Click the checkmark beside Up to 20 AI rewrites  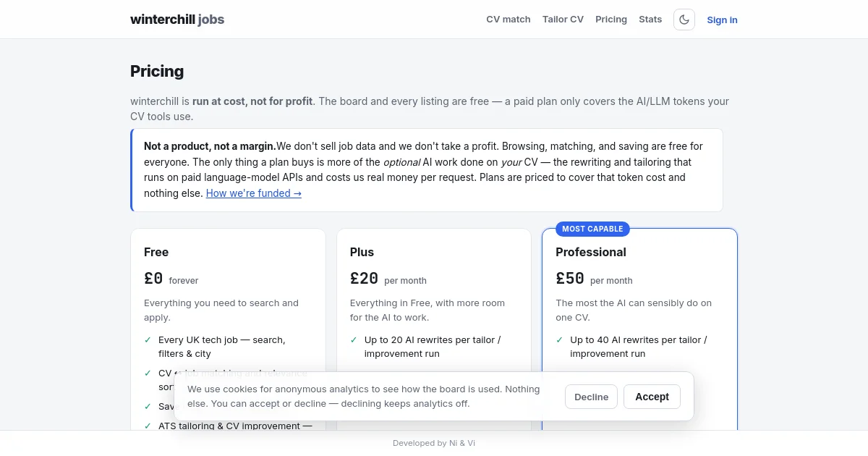click(x=354, y=339)
